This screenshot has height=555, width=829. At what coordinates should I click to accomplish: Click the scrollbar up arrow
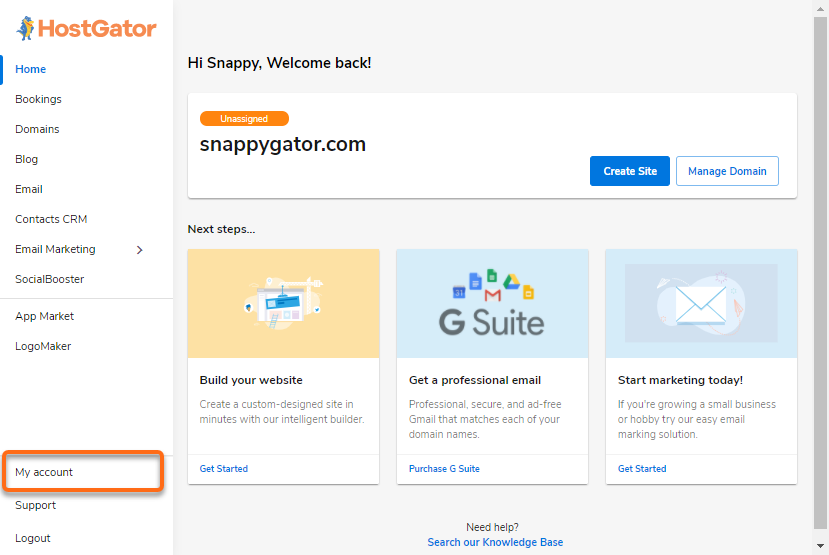tap(821, 9)
